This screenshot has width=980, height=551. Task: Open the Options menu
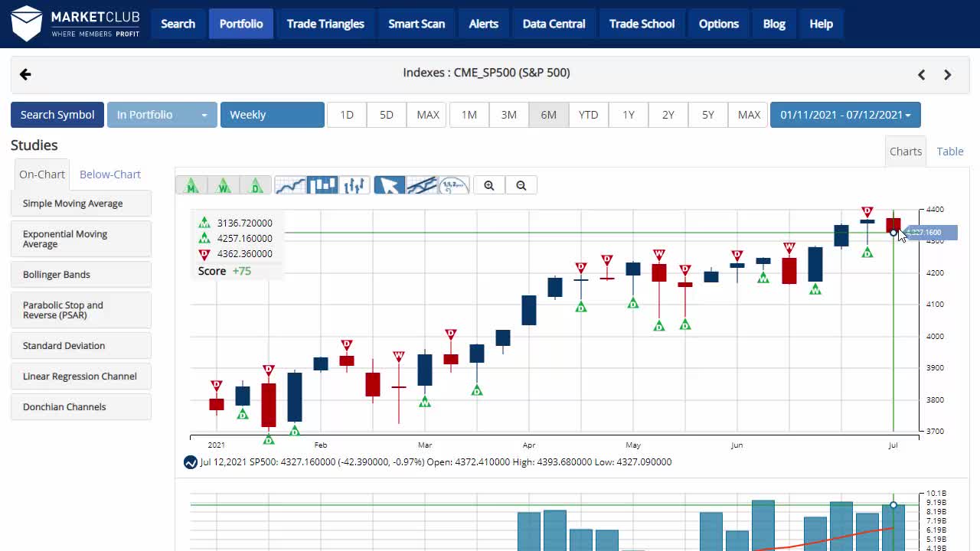pyautogui.click(x=719, y=24)
